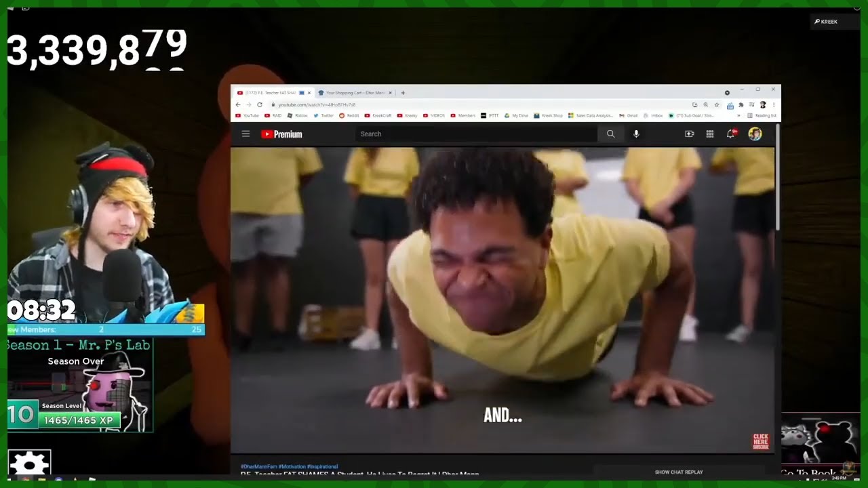The width and height of the screenshot is (868, 488).
Task: Open the media controls icon in Chrome toolbar
Action: pyautogui.click(x=752, y=105)
